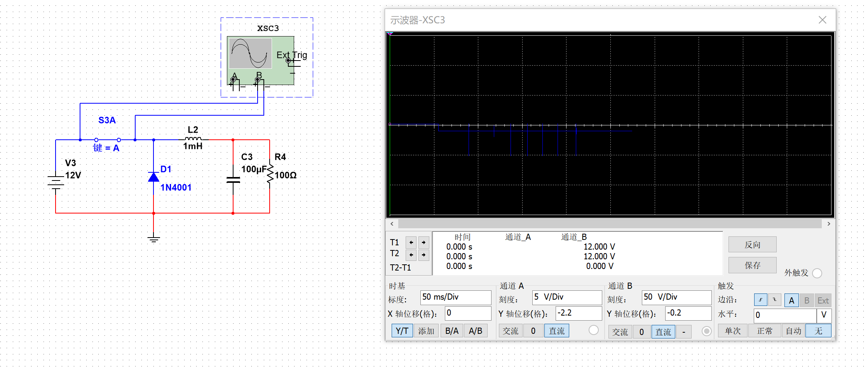The height and width of the screenshot is (368, 868).
Task: Set trigger mode to 单次
Action: coord(733,331)
